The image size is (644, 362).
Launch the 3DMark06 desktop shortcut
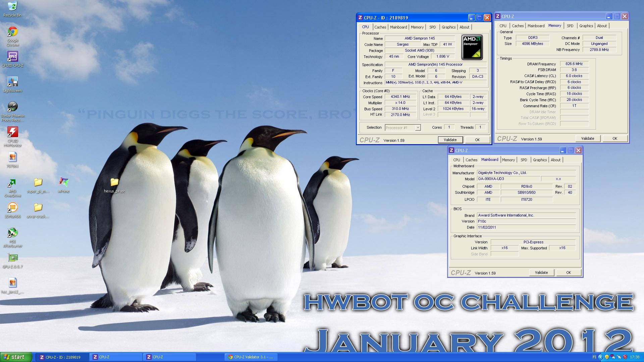[x=12, y=210]
